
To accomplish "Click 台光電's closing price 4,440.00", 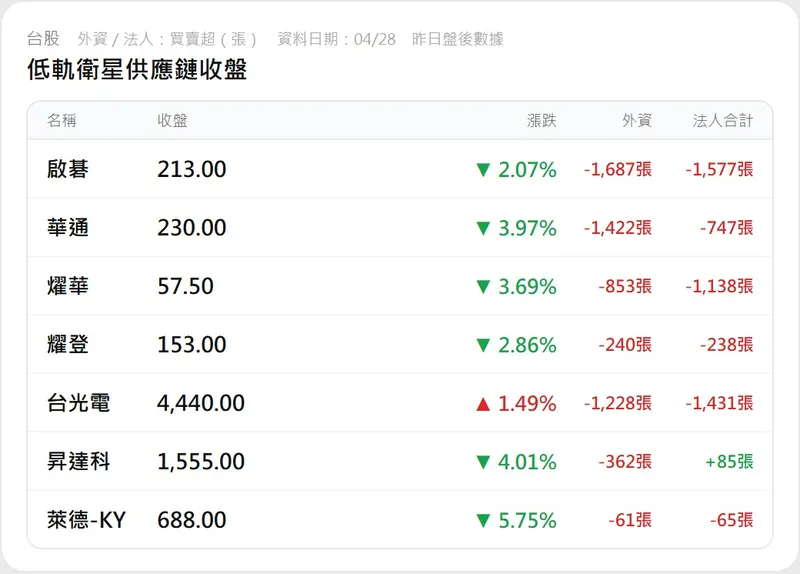I will pyautogui.click(x=201, y=404).
